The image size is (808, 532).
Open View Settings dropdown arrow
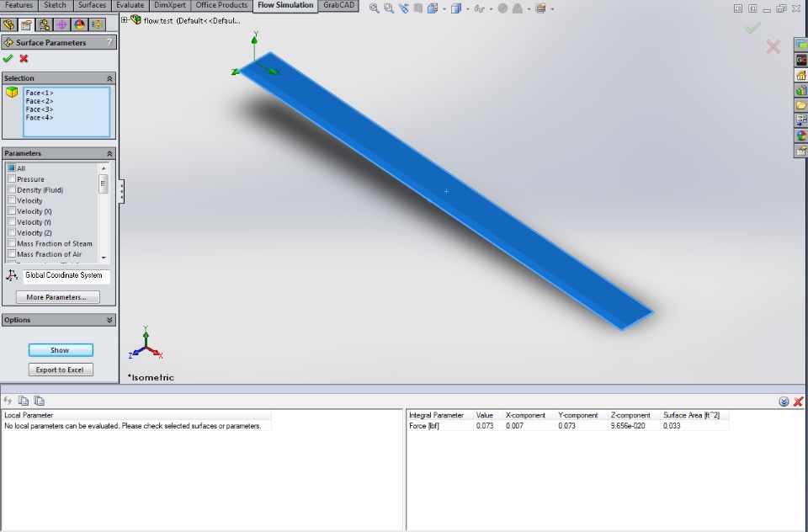[x=552, y=8]
